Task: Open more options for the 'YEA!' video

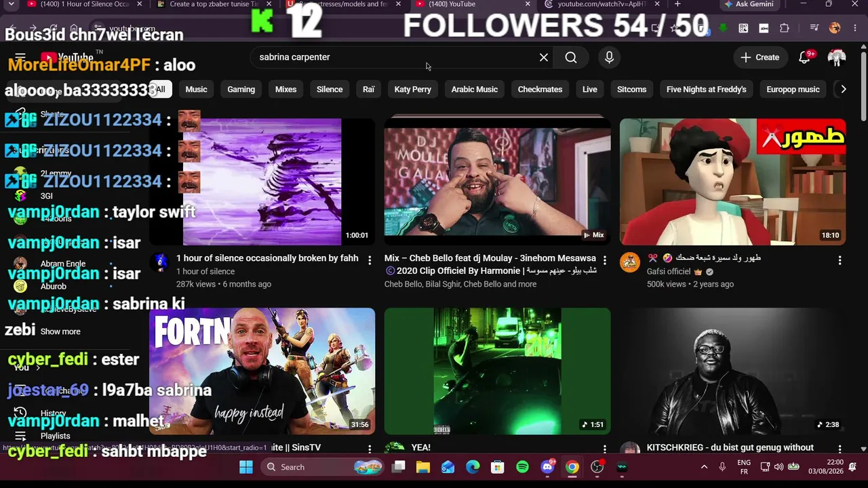Action: click(x=605, y=449)
